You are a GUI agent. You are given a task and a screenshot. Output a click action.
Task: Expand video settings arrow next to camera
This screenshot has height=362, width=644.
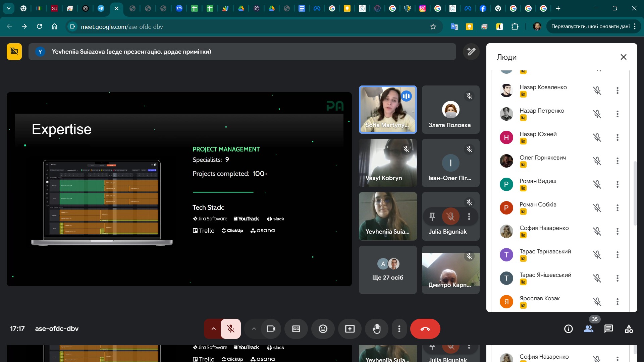point(254,329)
